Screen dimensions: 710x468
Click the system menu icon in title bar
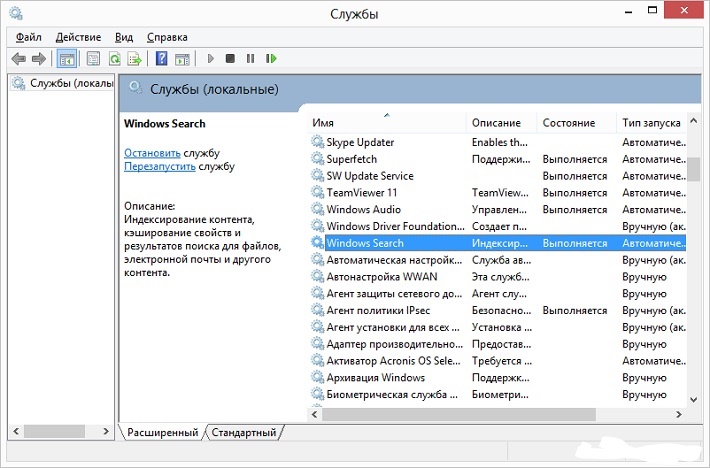pos(16,13)
